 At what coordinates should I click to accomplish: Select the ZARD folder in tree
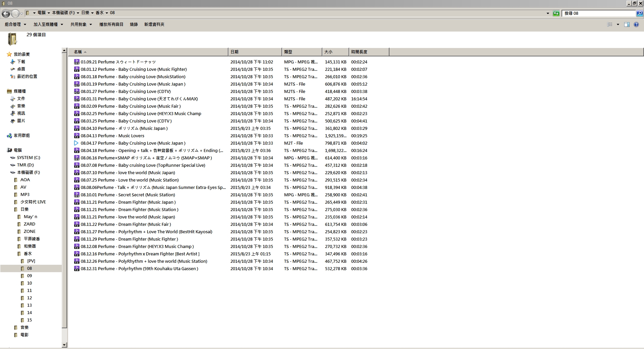[x=30, y=224]
